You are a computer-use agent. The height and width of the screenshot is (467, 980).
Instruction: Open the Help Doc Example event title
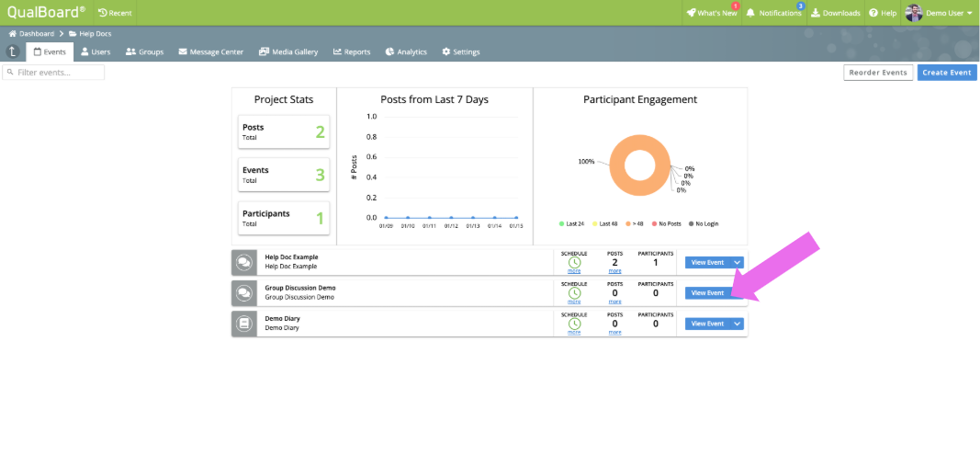pos(291,257)
